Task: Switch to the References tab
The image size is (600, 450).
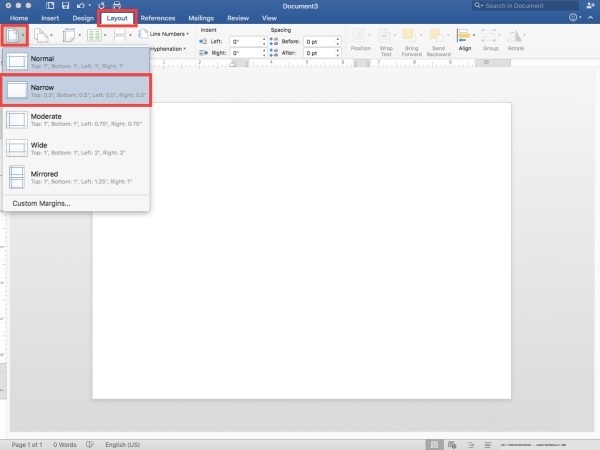Action: (158, 18)
